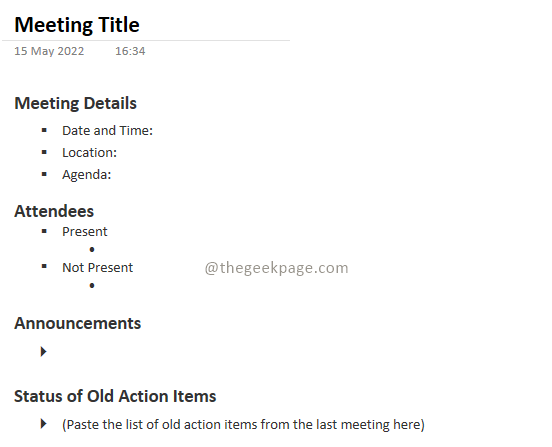Viewport: 552px width, 447px height.
Task: Click the Meeting Details heading
Action: point(75,103)
